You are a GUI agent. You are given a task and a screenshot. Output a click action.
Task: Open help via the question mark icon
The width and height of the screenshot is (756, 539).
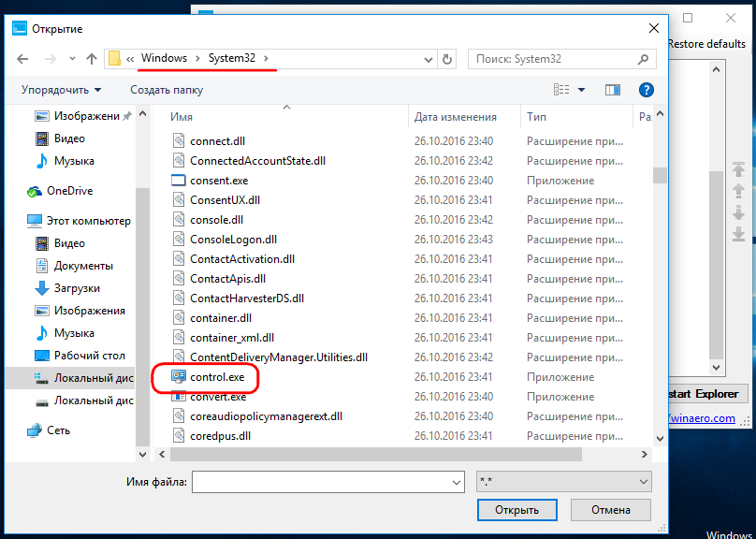tap(647, 90)
